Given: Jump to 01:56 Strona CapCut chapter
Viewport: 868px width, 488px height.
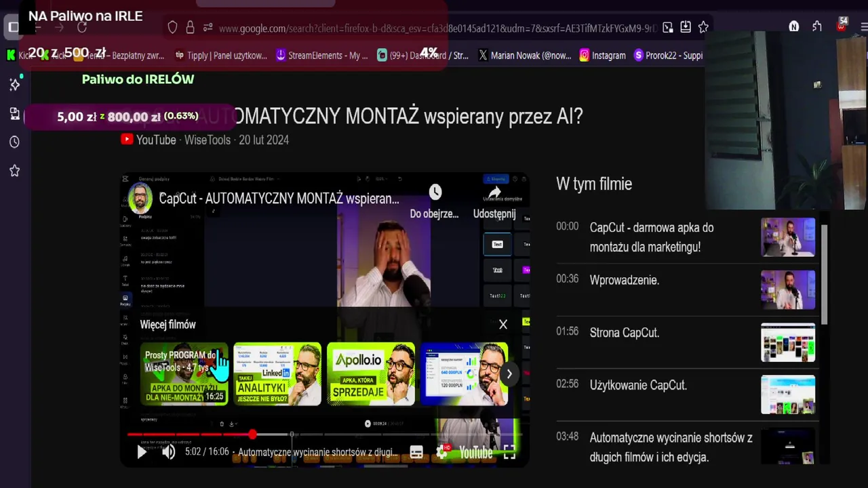Looking at the screenshot, I should click(686, 342).
